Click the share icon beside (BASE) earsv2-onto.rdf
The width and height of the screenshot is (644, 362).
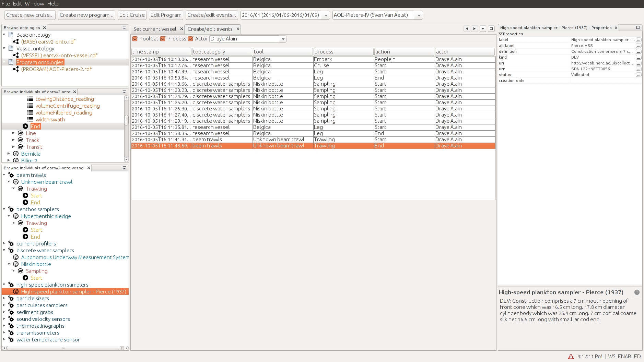(16, 42)
